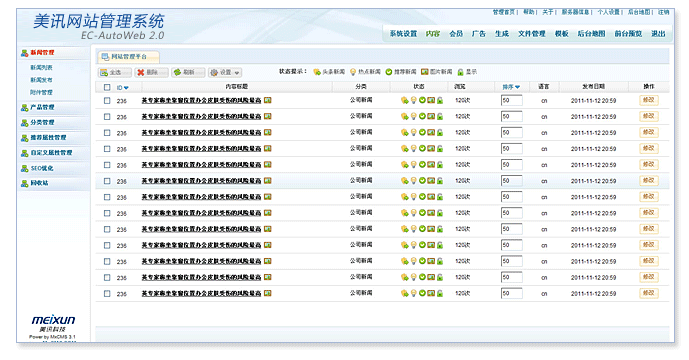The width and height of the screenshot is (689, 360).
Task: Click the 分类管理 sidebar icon
Action: coord(25,123)
